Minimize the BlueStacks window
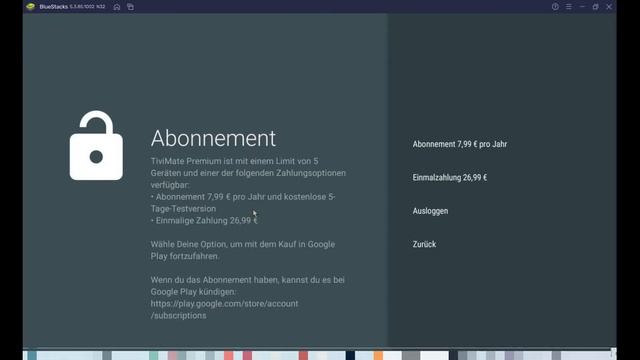The width and height of the screenshot is (640, 360). click(x=582, y=7)
